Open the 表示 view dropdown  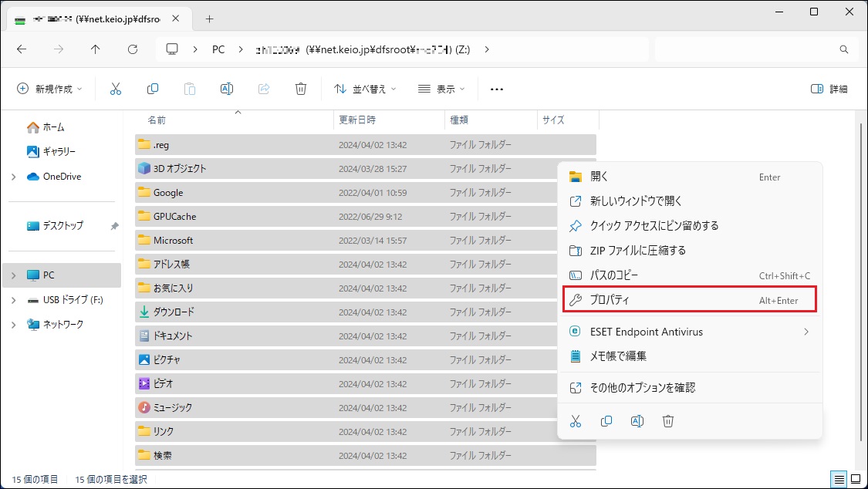click(x=441, y=89)
